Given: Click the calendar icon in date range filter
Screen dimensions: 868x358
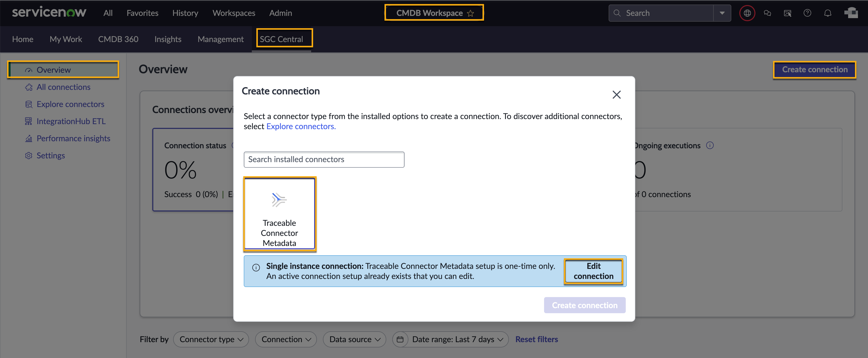Looking at the screenshot, I should tap(400, 339).
